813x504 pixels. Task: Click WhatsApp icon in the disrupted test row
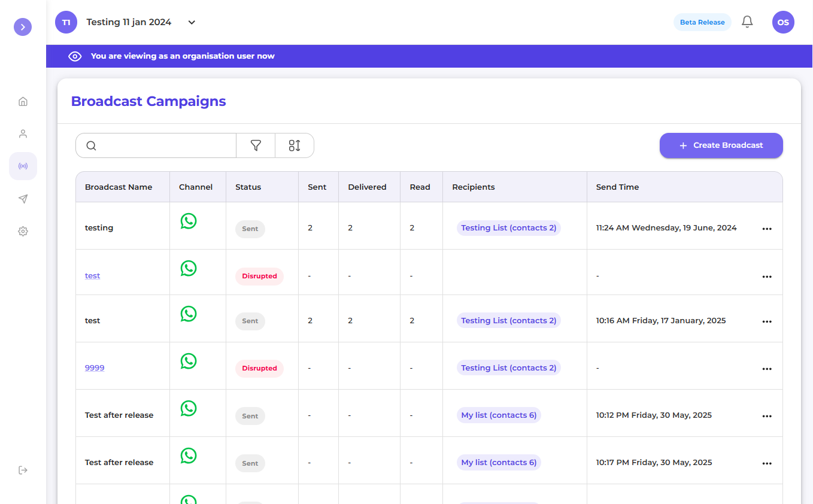pyautogui.click(x=189, y=268)
